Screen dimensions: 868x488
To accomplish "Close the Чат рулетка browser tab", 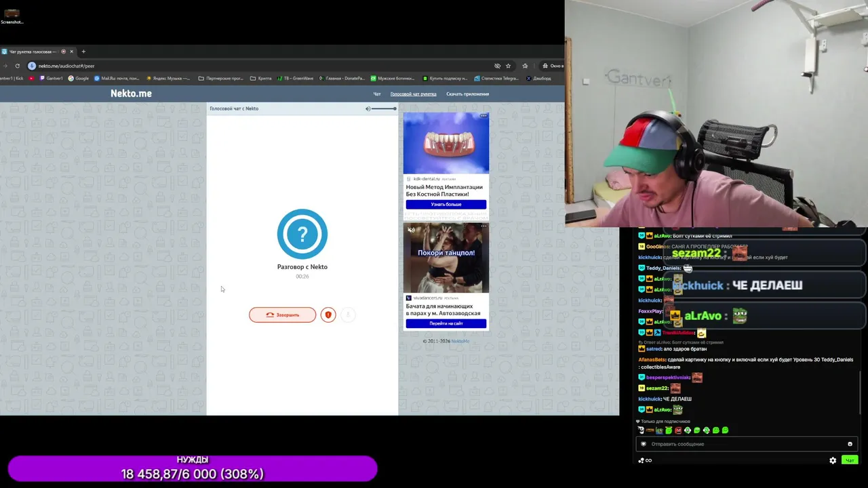I will (x=71, y=52).
